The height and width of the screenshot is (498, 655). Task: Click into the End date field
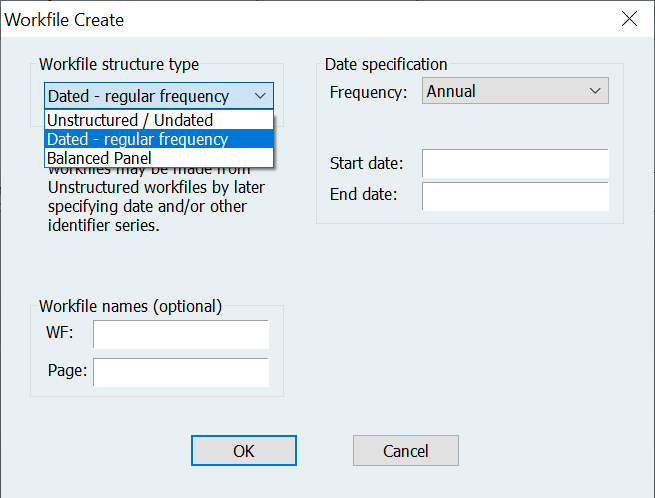click(x=515, y=196)
